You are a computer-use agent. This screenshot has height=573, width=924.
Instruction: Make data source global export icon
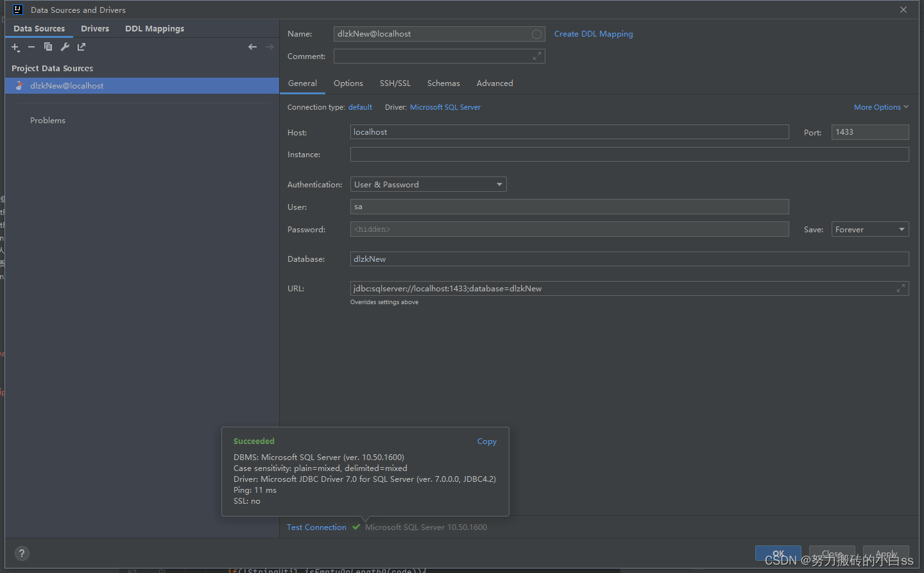(x=81, y=47)
